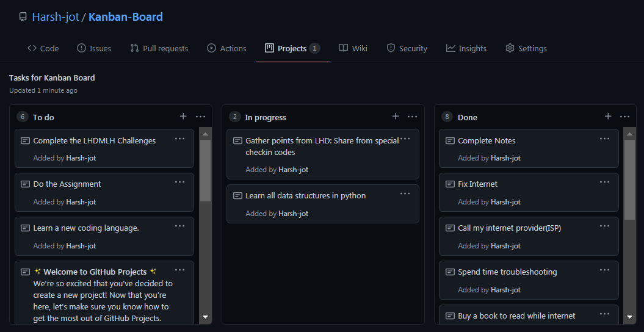Add a card to the In progress column
Viewport: 644px width, 332px height.
coord(396,117)
